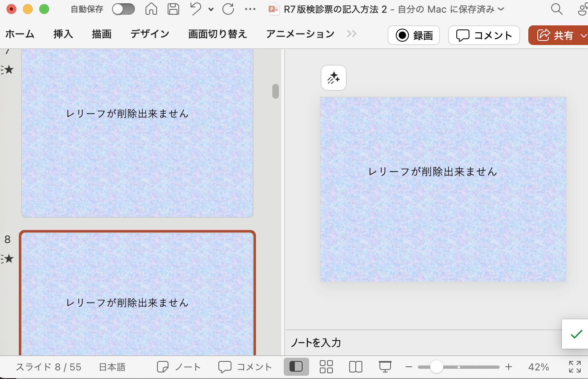
Task: Select slide 8 thumbnail
Action: (x=137, y=293)
